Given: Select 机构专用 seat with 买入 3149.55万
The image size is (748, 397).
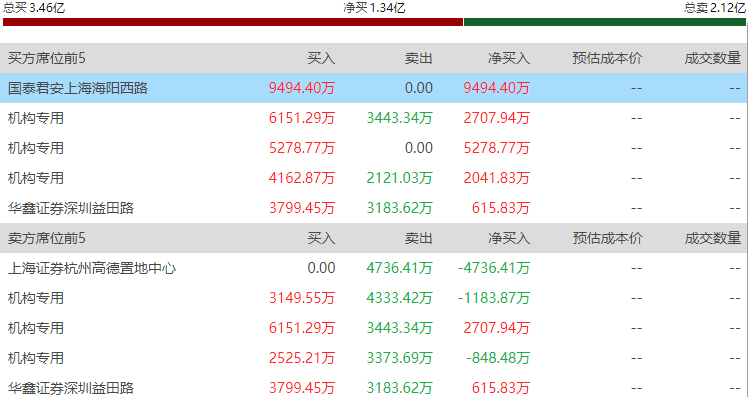Looking at the screenshot, I should pyautogui.click(x=36, y=298).
